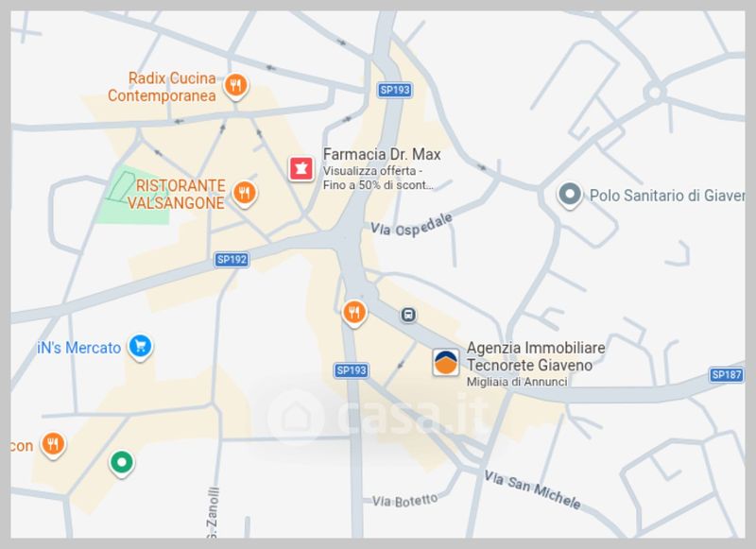Click the Polo Sanitario di Giaveno pin

570,196
